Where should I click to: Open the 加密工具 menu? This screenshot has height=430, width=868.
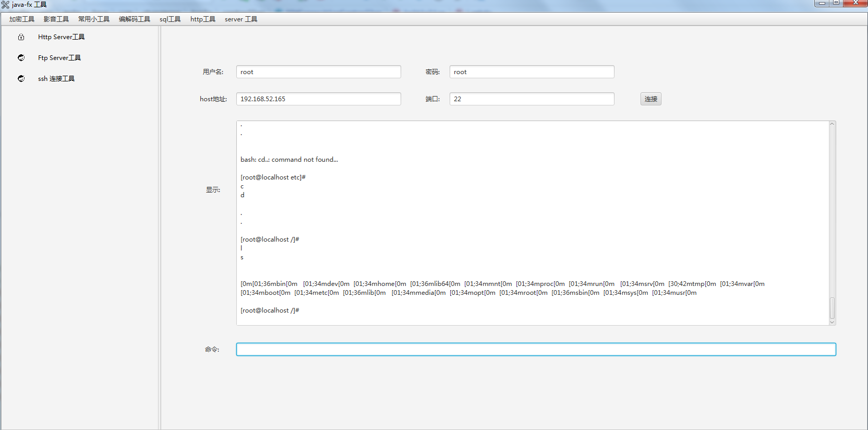tap(21, 19)
